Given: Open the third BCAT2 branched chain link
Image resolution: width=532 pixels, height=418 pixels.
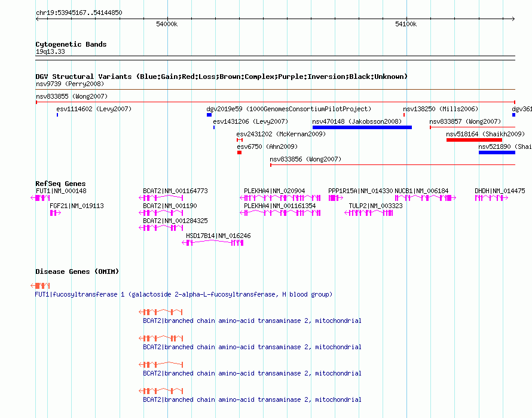Looking at the screenshot, I should [x=252, y=373].
